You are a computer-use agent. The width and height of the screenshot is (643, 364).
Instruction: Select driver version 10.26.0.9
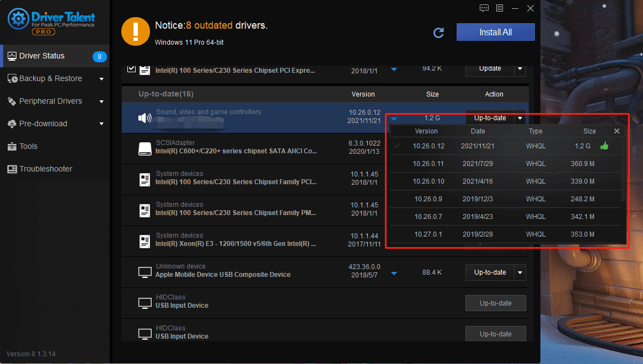click(x=505, y=199)
